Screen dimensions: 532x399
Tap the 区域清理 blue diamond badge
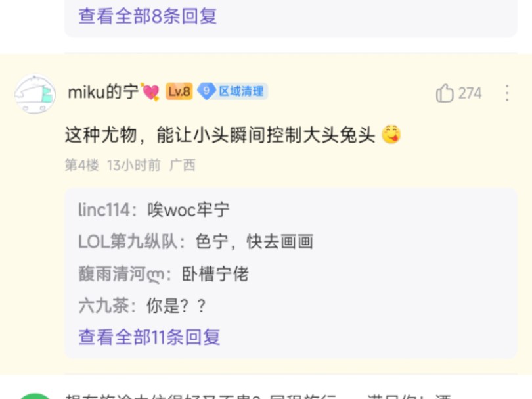tap(233, 91)
